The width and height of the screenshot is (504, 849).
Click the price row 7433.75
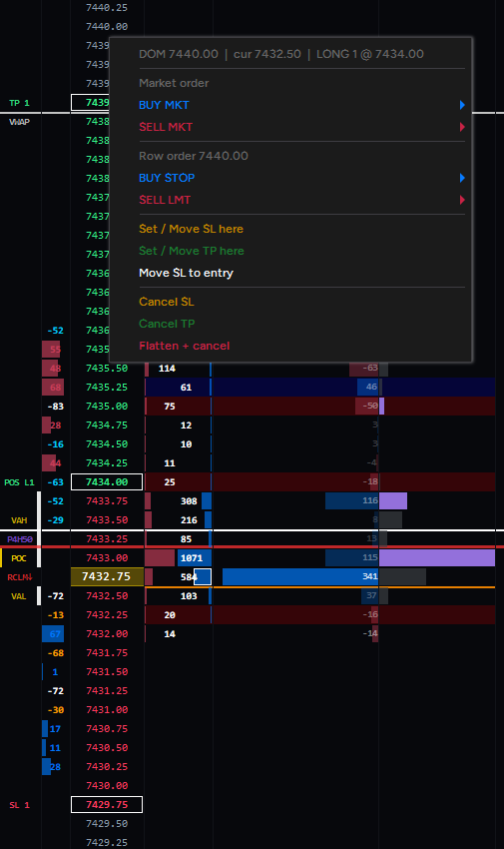click(107, 500)
